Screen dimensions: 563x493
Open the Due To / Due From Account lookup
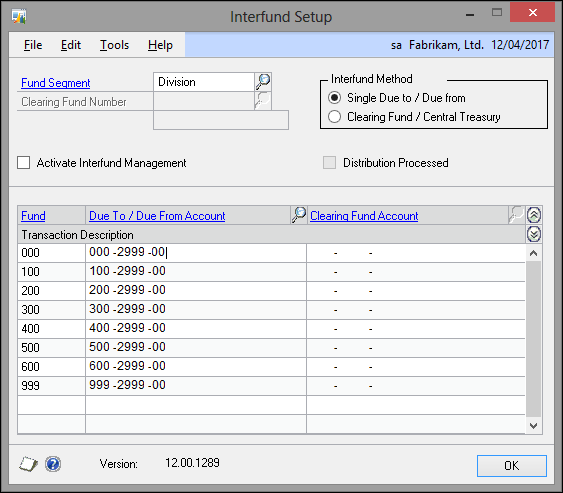tap(298, 215)
